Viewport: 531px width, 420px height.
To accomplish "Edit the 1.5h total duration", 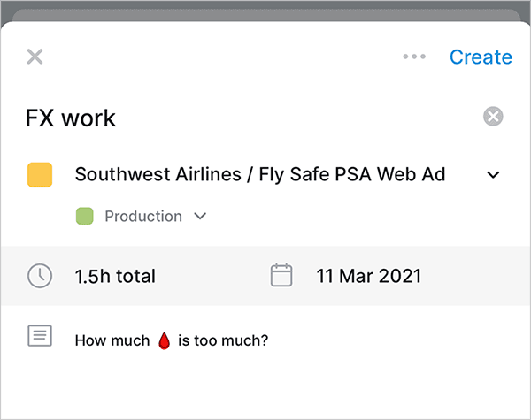I will point(115,276).
